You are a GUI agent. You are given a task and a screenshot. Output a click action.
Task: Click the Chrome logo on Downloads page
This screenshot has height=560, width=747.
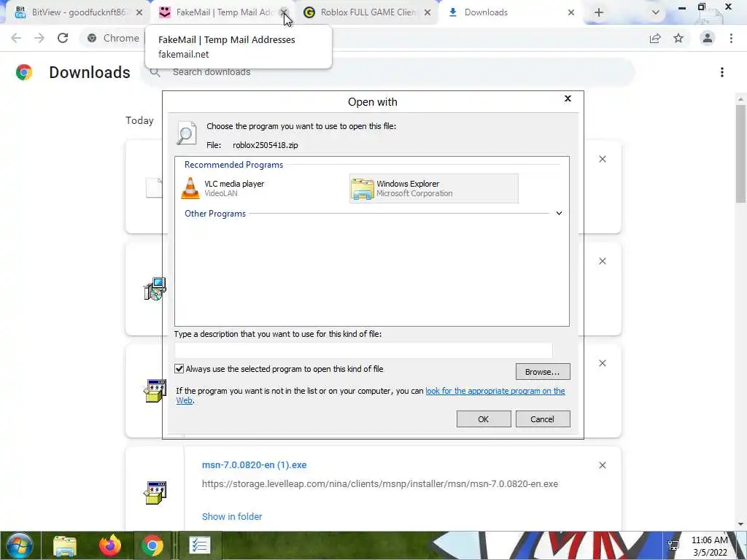pyautogui.click(x=24, y=72)
